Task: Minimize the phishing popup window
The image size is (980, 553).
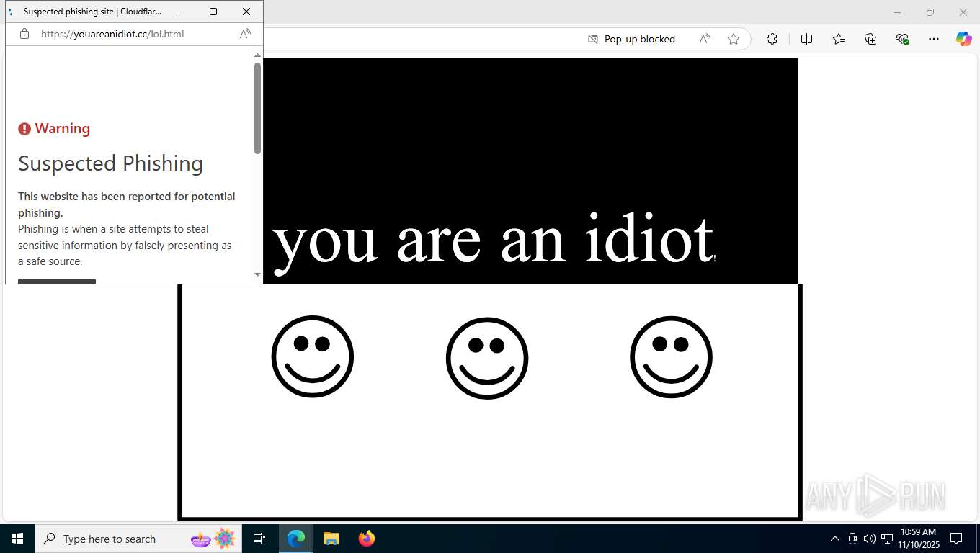Action: [x=180, y=12]
